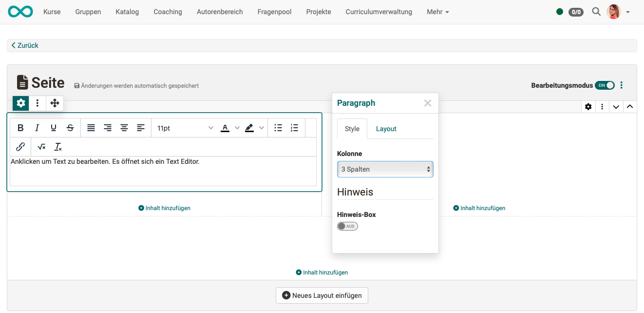
Task: Go back via Zurück link
Action: [x=25, y=45]
